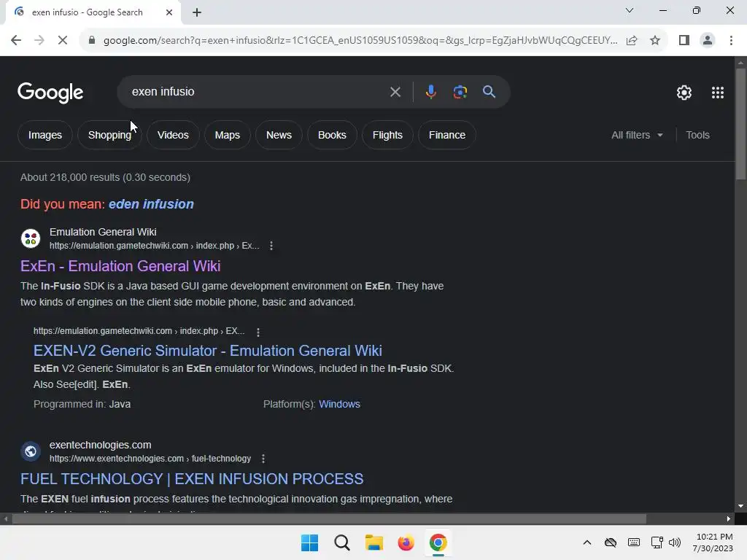Screen dimensions: 747x560
Task: Open tab search chevron in title bar
Action: click(x=630, y=10)
